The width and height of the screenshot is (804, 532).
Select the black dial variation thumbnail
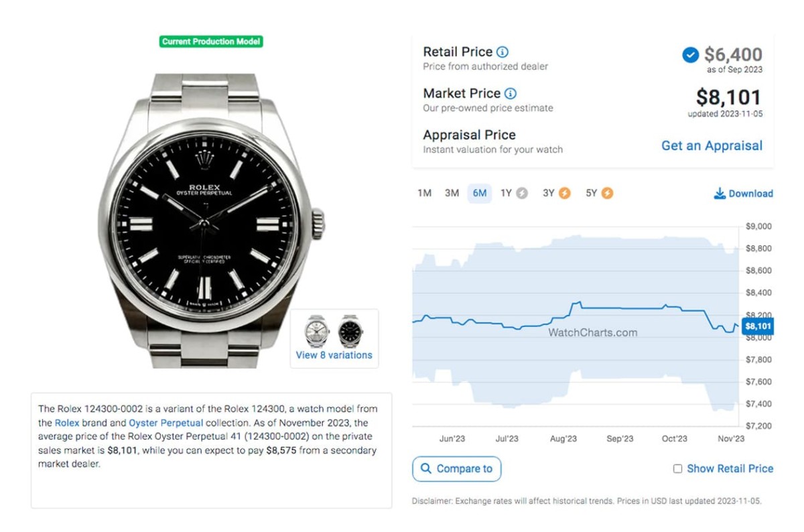pyautogui.click(x=350, y=330)
